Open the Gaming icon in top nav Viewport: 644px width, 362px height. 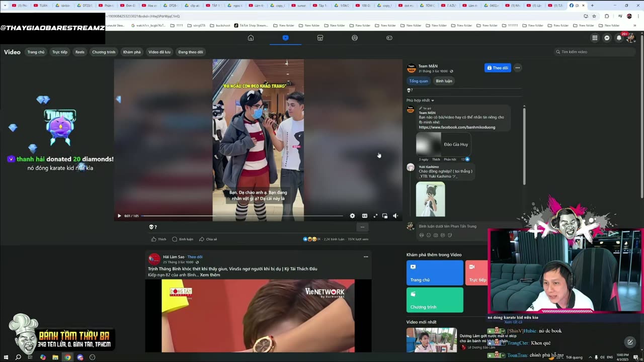(389, 38)
